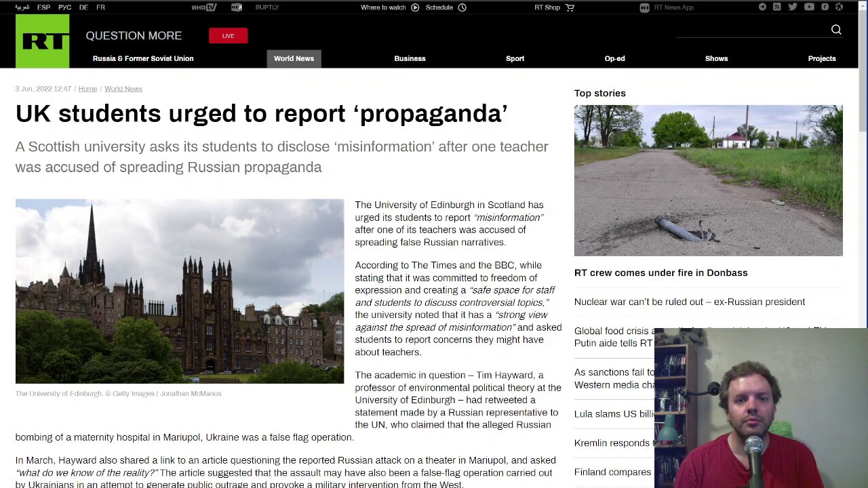Viewport: 868px width, 488px height.
Task: Open the Business section
Action: (410, 59)
